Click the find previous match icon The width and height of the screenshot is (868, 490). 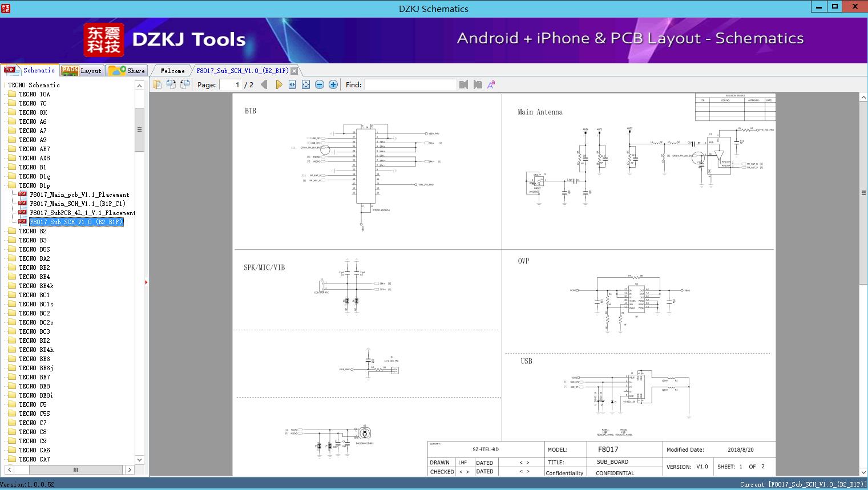[463, 84]
